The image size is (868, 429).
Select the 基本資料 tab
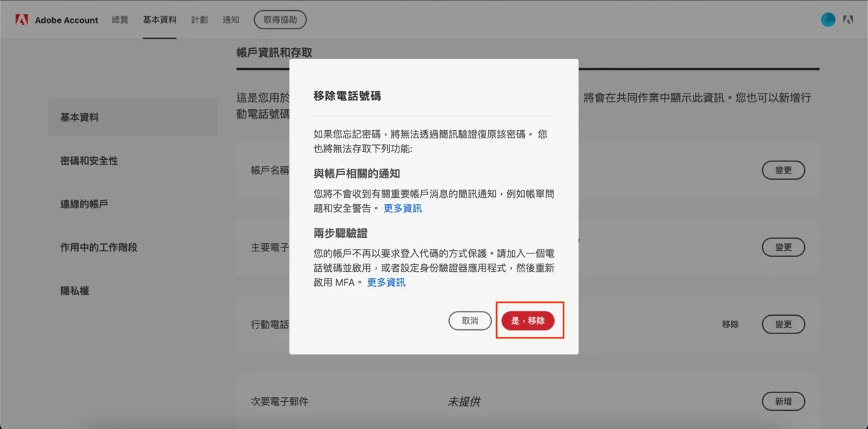[x=159, y=20]
